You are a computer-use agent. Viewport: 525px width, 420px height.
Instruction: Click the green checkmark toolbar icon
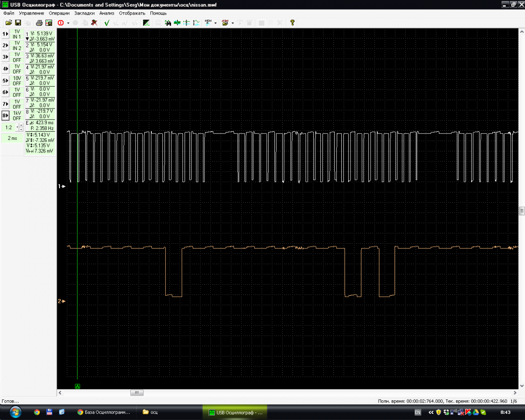[x=107, y=22]
